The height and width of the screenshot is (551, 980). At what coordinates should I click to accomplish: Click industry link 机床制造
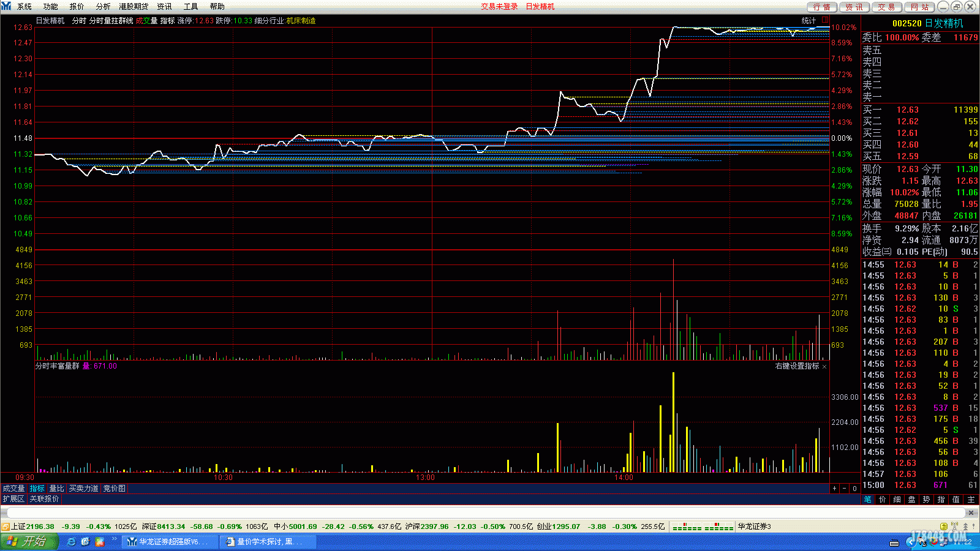tap(301, 21)
